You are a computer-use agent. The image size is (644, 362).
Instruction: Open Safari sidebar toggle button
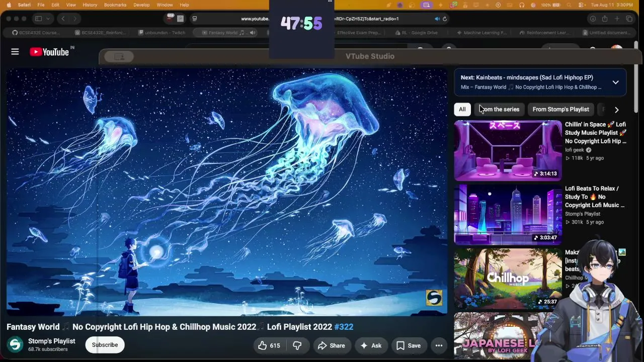pyautogui.click(x=38, y=19)
